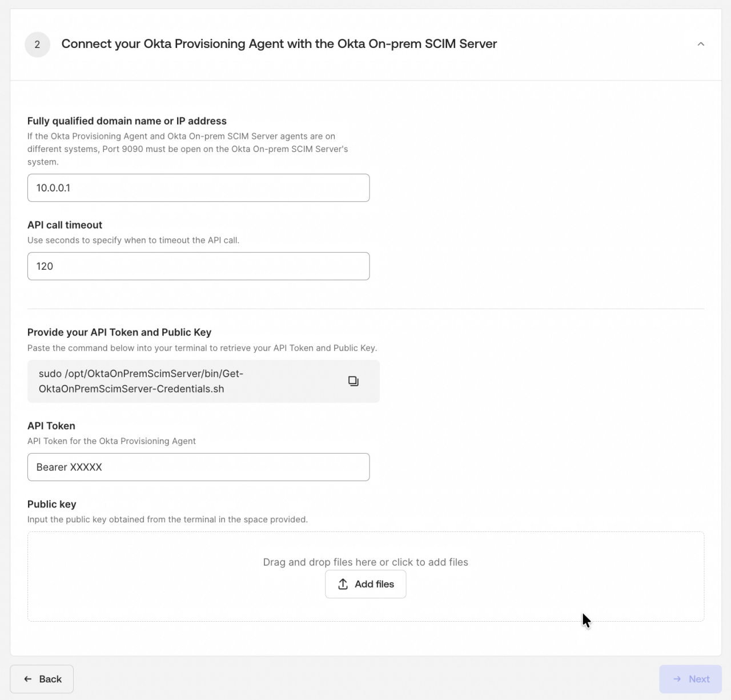The height and width of the screenshot is (700, 731).
Task: Click the drag and drop file area
Action: [365, 576]
